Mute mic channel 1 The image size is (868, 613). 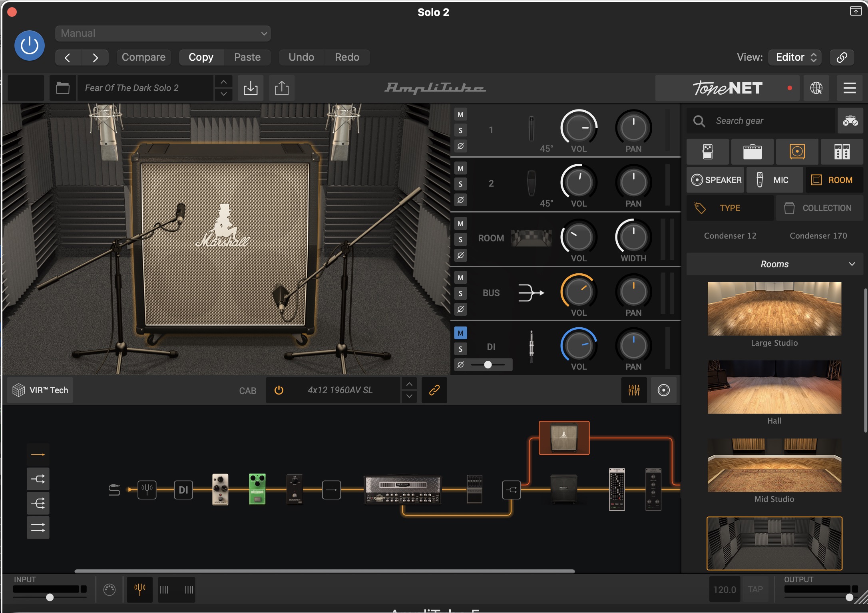coord(460,115)
